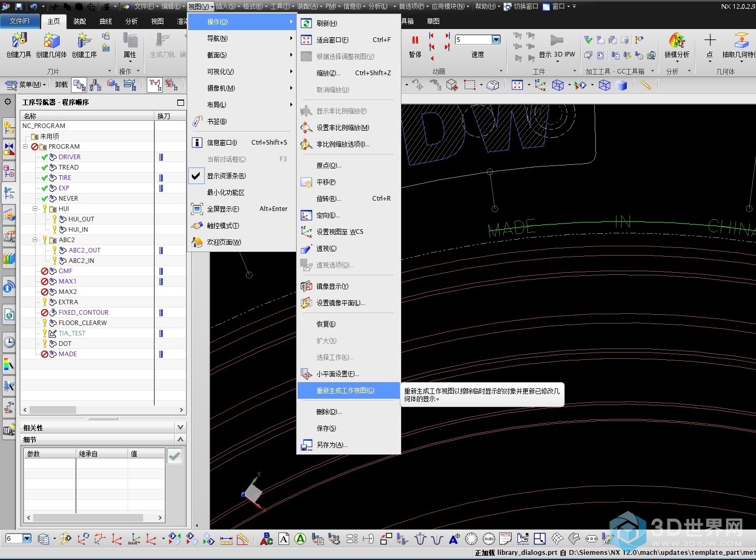Click Save As (另存为) menu item
756x560 pixels.
pyautogui.click(x=349, y=445)
